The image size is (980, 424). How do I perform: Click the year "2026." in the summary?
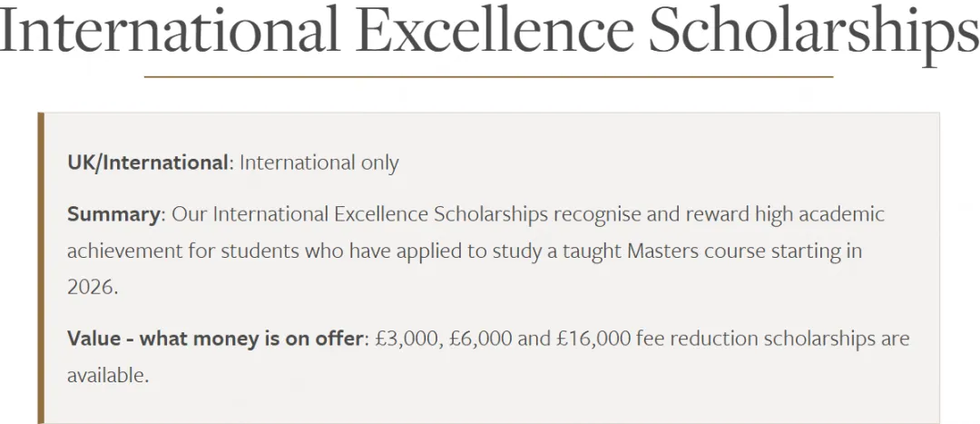(x=93, y=286)
